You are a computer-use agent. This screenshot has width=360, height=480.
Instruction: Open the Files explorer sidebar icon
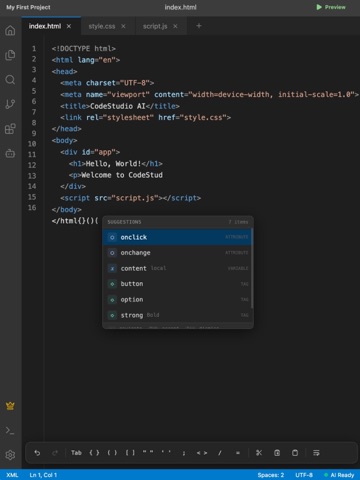10,55
